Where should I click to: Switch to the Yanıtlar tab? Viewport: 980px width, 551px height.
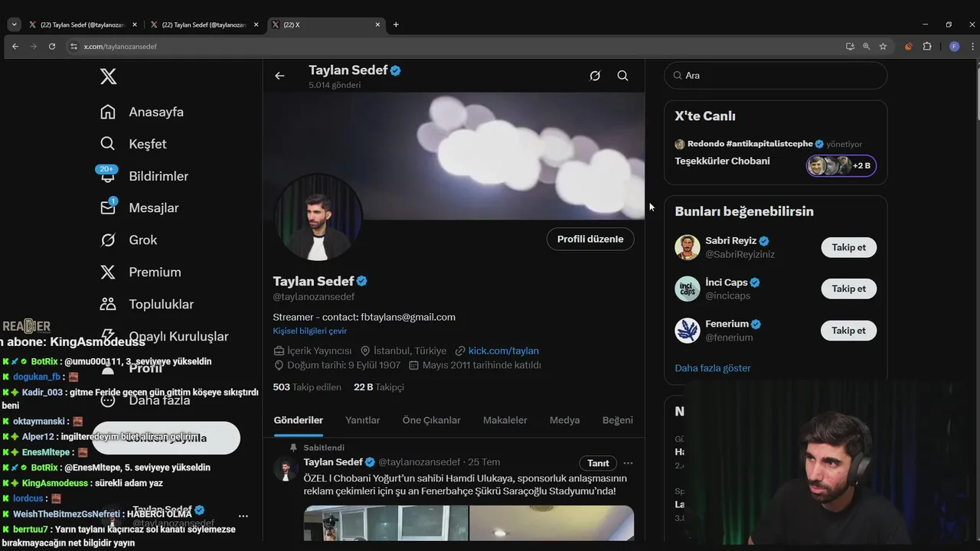[x=363, y=420]
